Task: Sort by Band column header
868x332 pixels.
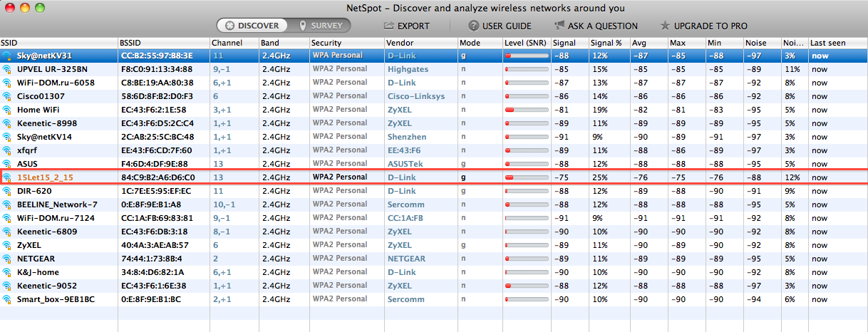Action: coord(284,43)
